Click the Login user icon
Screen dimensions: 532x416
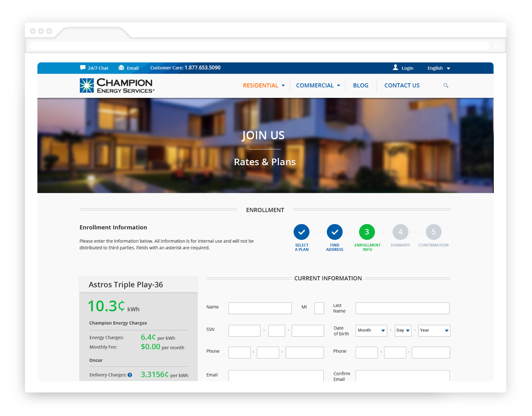pos(396,67)
